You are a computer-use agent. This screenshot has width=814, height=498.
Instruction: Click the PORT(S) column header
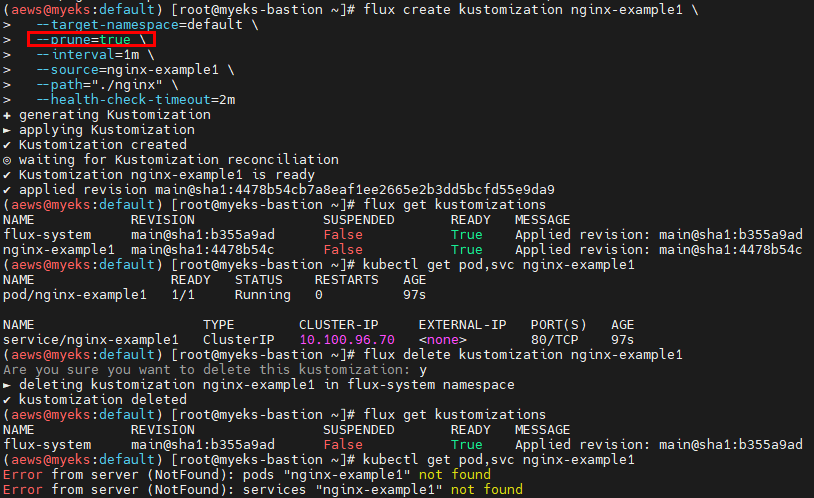(x=558, y=325)
